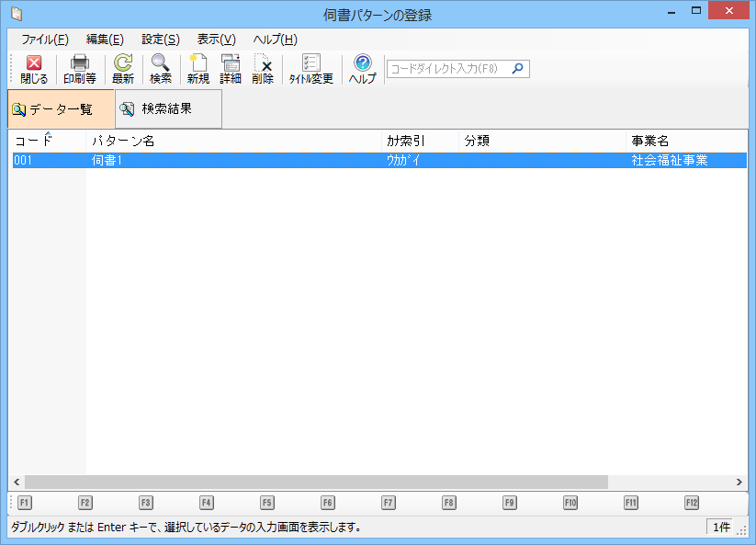Screen dimensions: 756x545
Task: Open the 編集(E) menu
Action: [105, 40]
